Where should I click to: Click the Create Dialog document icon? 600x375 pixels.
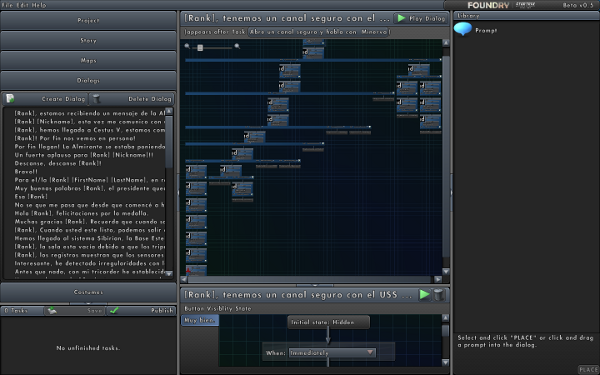coord(10,99)
